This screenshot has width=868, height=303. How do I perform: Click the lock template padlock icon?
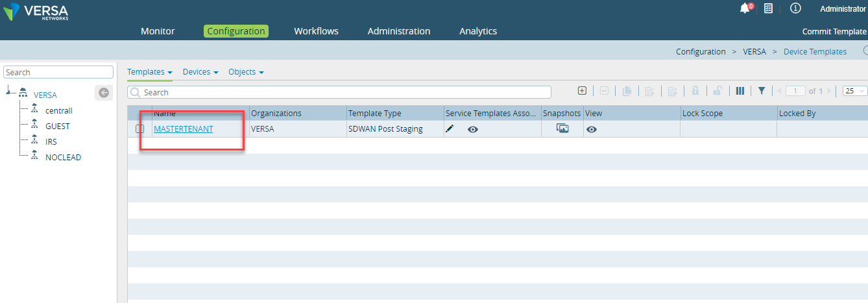(x=695, y=91)
